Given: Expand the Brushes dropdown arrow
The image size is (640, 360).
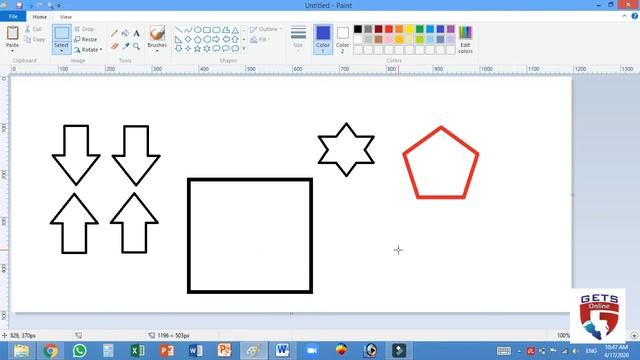Looking at the screenshot, I should click(x=157, y=51).
